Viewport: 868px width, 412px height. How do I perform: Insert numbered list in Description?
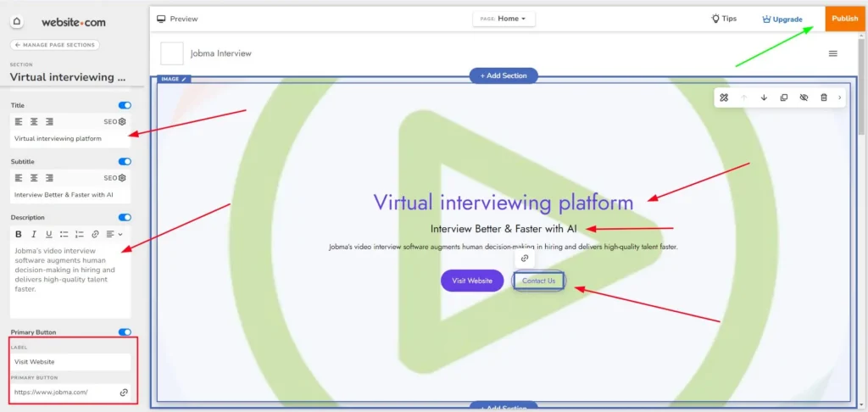tap(79, 234)
